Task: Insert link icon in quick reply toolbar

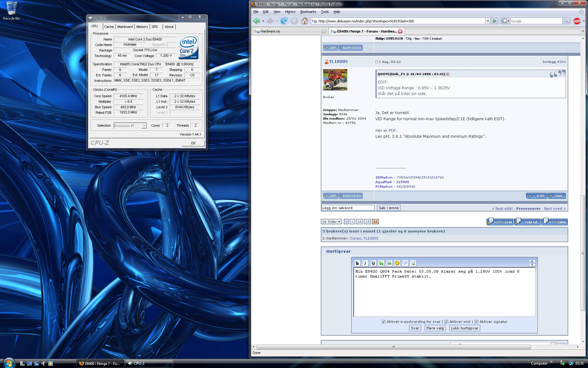Action: 381,263
